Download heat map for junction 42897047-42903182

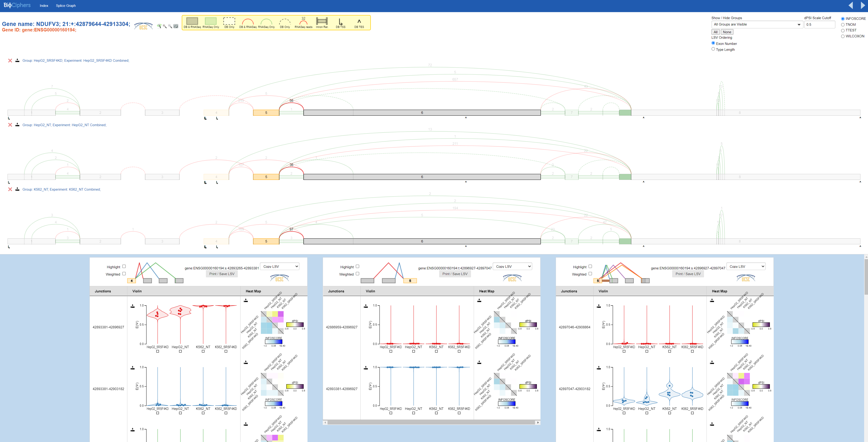click(x=712, y=362)
